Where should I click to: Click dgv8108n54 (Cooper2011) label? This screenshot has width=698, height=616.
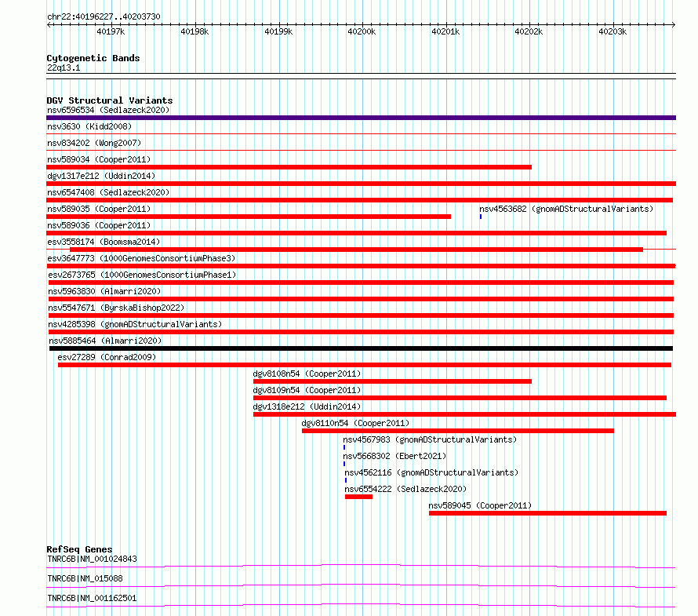(307, 374)
